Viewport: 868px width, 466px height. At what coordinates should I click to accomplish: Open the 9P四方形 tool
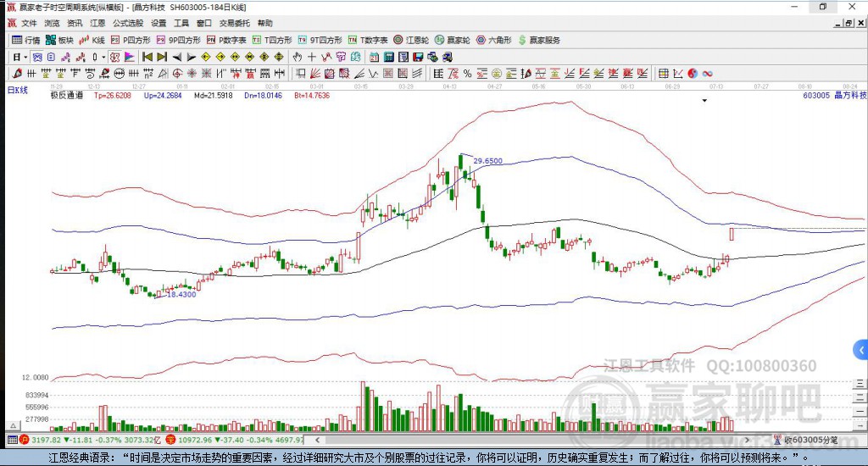179,40
